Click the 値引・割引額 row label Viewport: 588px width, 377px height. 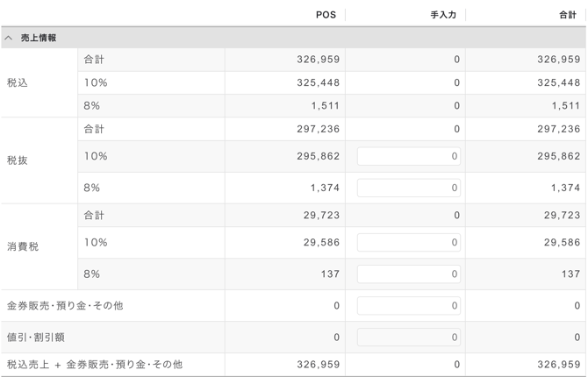[36, 338]
